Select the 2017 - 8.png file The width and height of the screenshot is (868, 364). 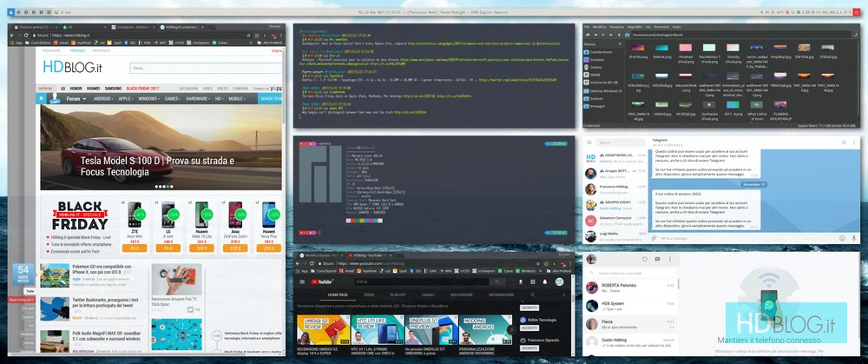pyautogui.click(x=732, y=108)
